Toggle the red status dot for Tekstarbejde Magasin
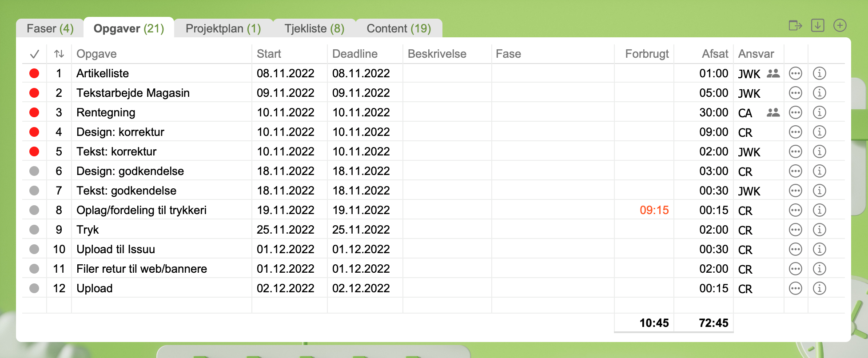The image size is (868, 358). [34, 93]
